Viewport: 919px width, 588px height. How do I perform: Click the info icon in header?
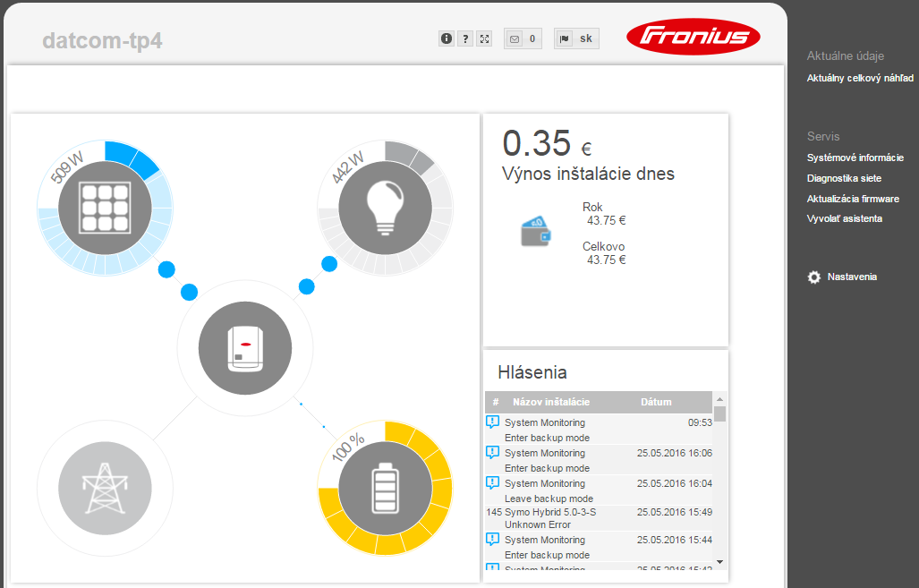[x=447, y=38]
